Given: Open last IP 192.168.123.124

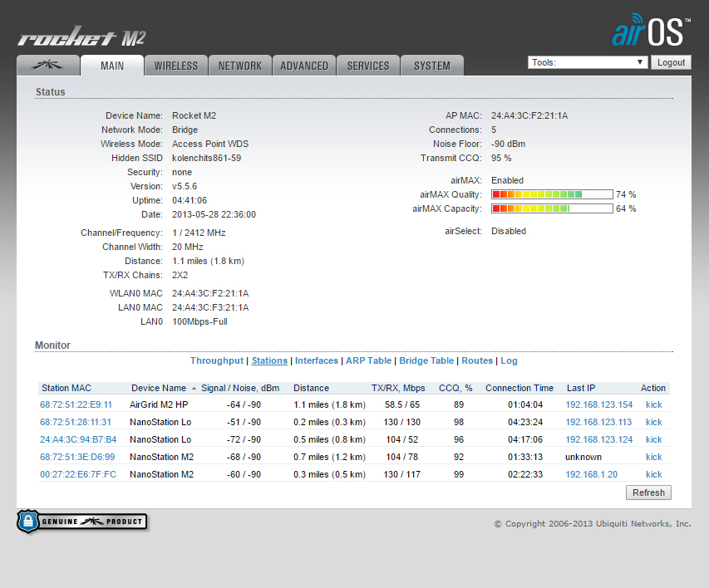Looking at the screenshot, I should point(599,439).
